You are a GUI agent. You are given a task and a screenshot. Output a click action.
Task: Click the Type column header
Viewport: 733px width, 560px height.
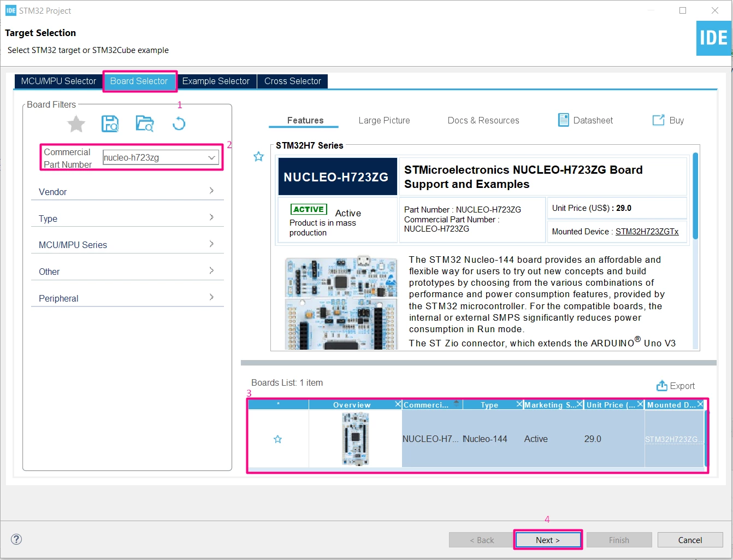tap(489, 405)
